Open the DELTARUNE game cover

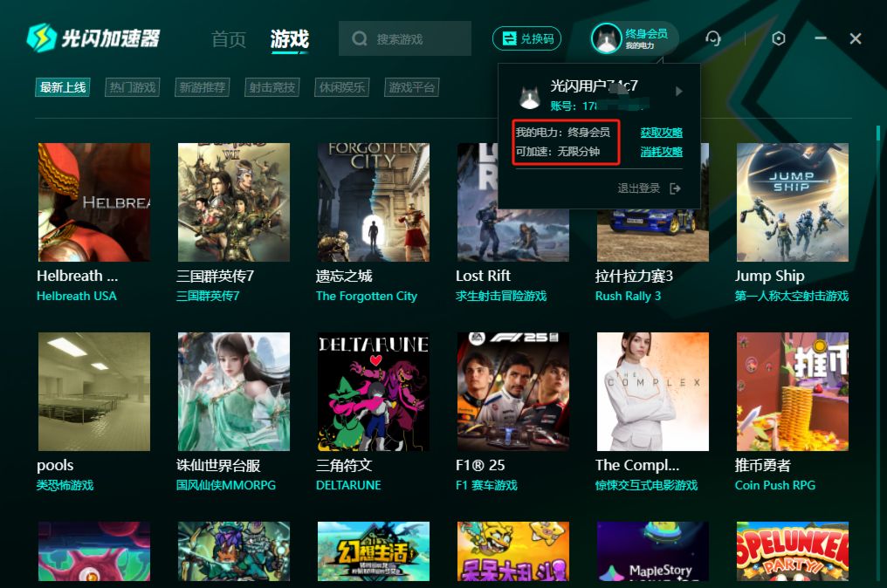(x=374, y=392)
